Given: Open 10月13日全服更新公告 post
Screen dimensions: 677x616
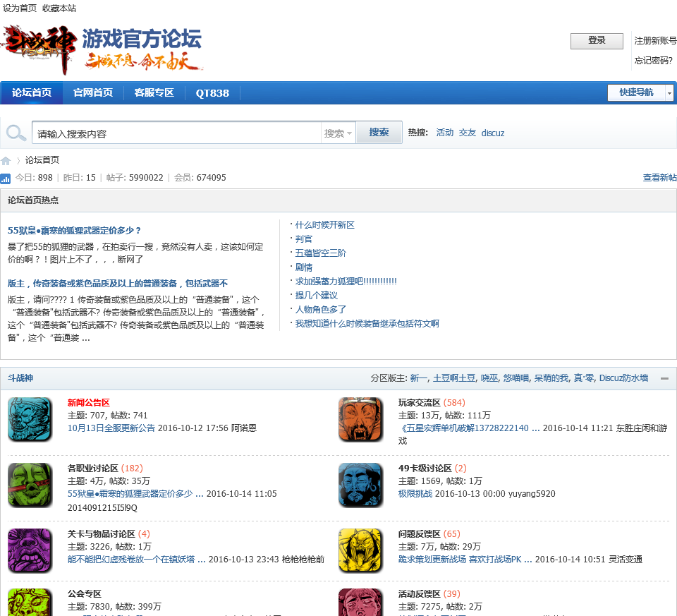Looking at the screenshot, I should [x=111, y=428].
